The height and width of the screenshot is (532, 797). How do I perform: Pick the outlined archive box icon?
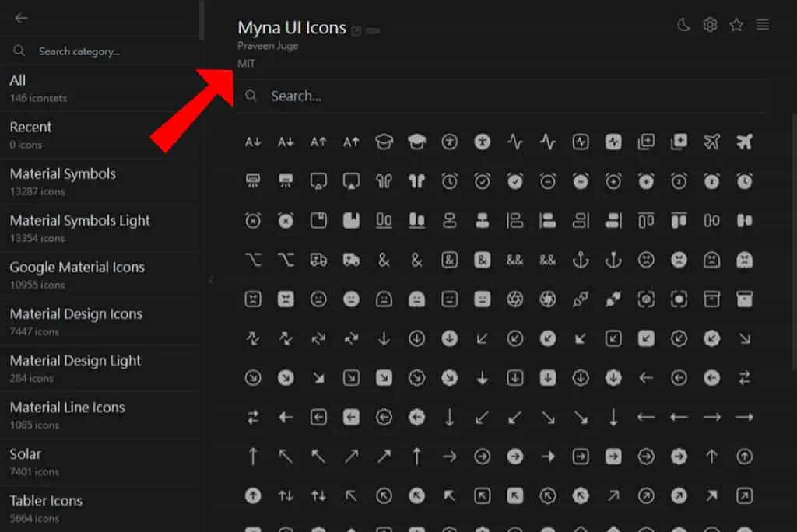coord(711,299)
